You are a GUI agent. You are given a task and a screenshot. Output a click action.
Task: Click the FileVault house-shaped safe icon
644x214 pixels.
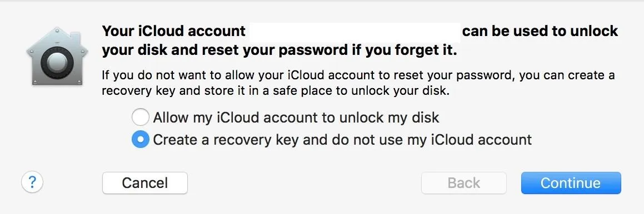click(x=57, y=56)
